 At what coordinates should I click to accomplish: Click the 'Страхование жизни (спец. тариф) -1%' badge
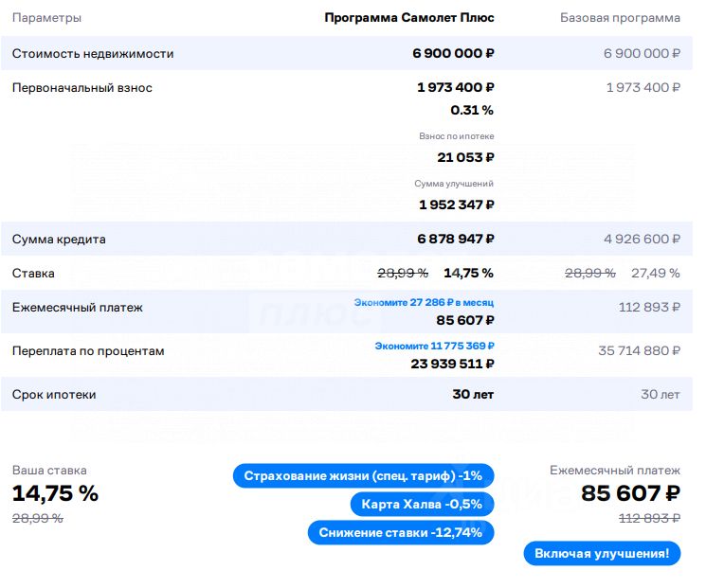coord(363,475)
